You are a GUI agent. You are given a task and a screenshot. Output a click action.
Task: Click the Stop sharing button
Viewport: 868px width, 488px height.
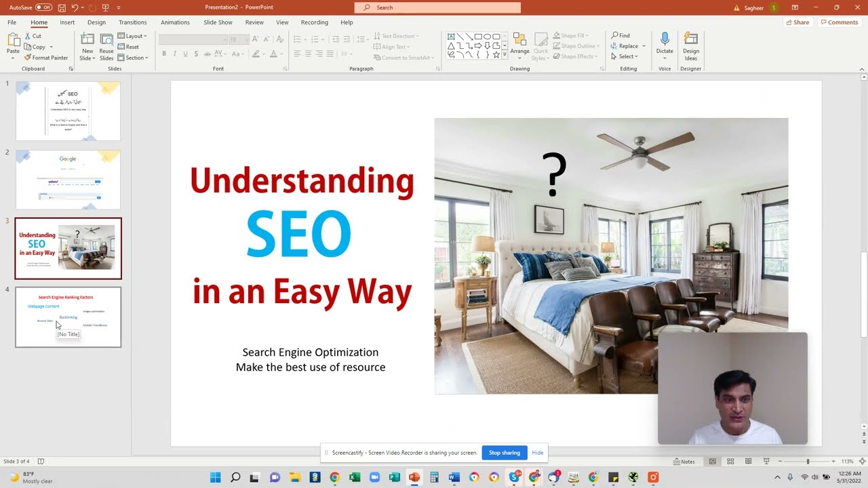(504, 453)
